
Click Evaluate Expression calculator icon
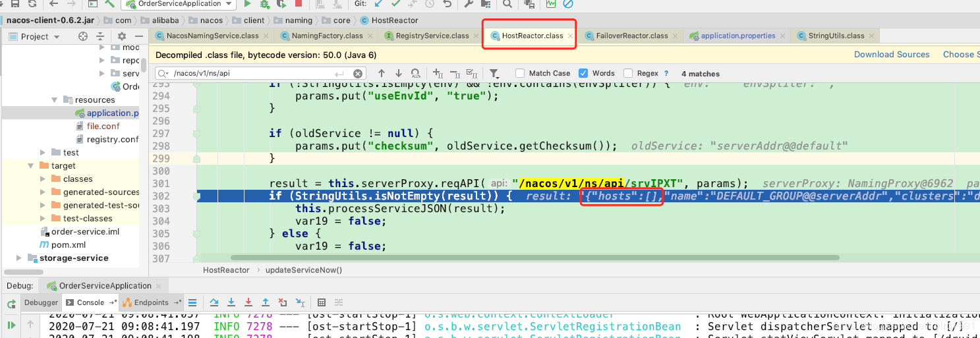[321, 302]
